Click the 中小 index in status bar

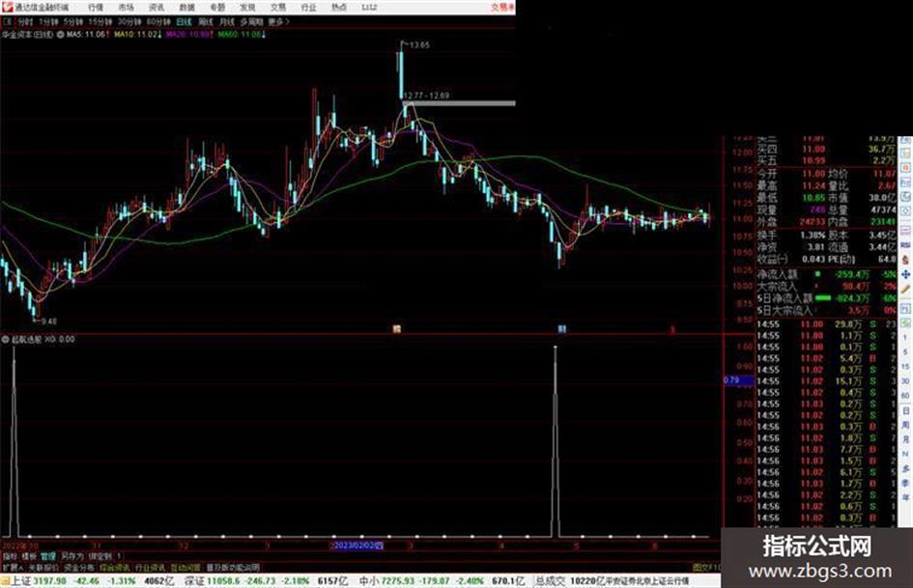click(368, 581)
